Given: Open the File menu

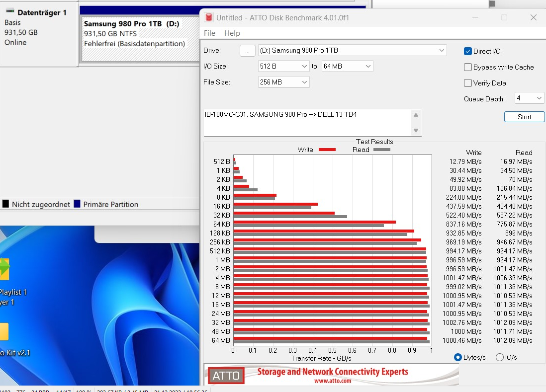Looking at the screenshot, I should click(x=209, y=33).
